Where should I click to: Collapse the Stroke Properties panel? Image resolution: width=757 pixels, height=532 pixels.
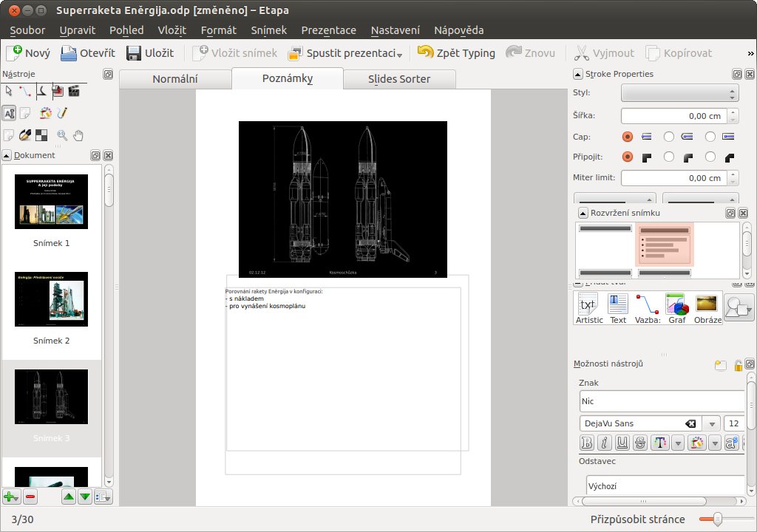(x=578, y=74)
